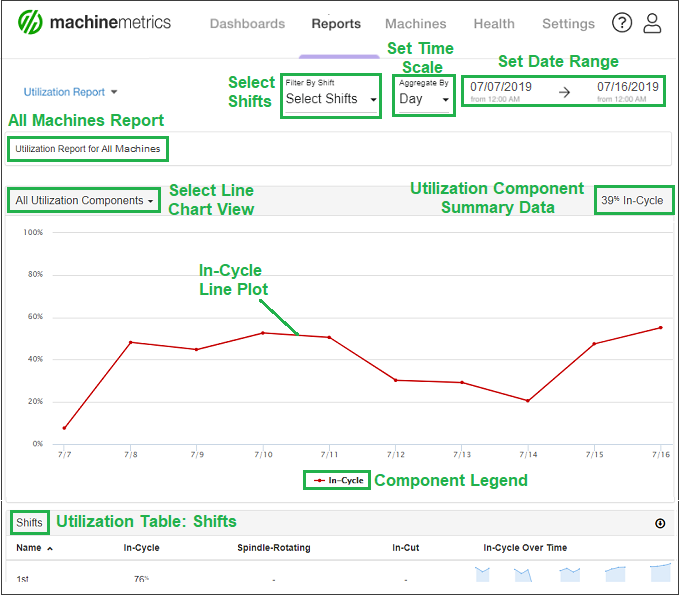Click the 07/16/2019 end date field
The image size is (681, 597).
(x=628, y=92)
